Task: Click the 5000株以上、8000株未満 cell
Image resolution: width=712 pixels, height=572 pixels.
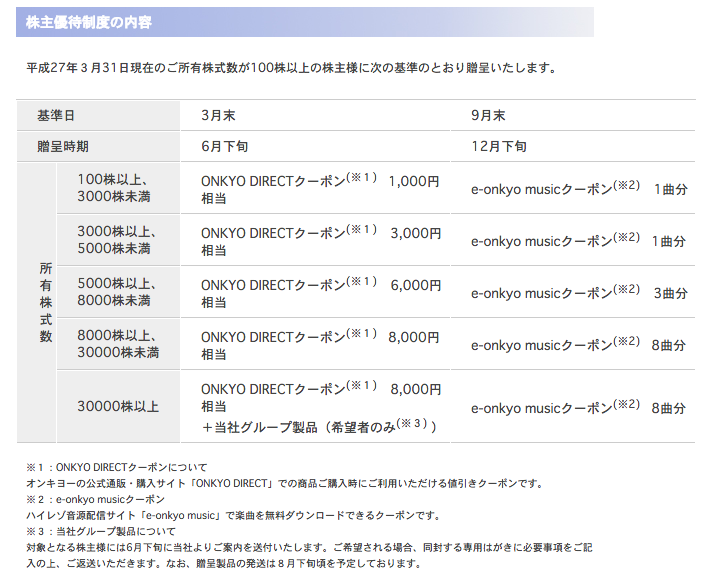Action: pos(119,292)
